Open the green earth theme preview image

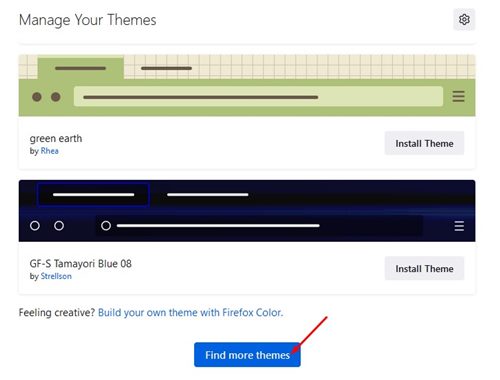(247, 85)
